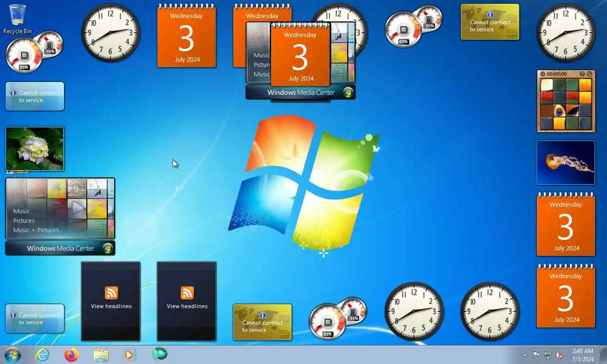
Task: Click the network tray icon
Action: [548, 355]
